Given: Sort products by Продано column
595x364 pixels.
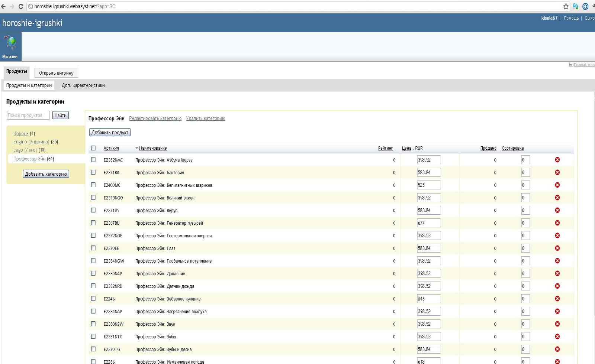Looking at the screenshot, I should pos(488,148).
